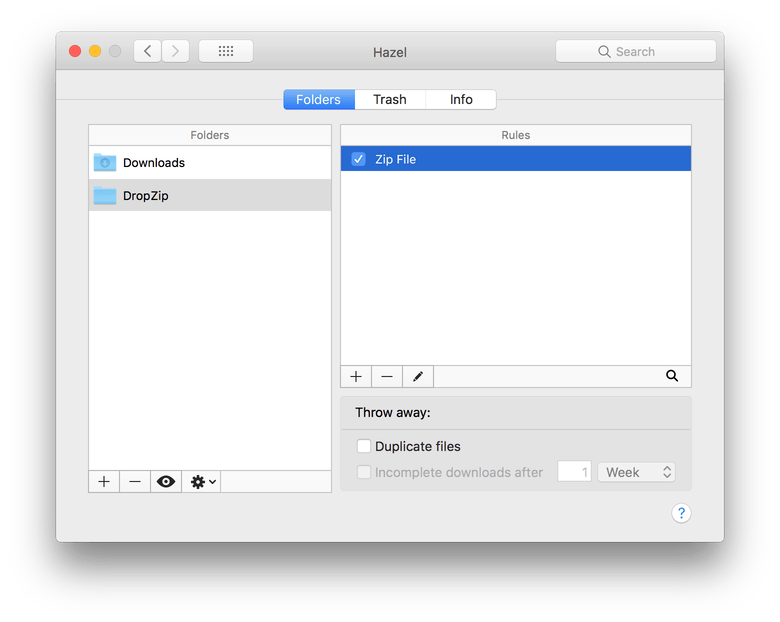Enable the Duplicate files checkbox

coord(364,446)
